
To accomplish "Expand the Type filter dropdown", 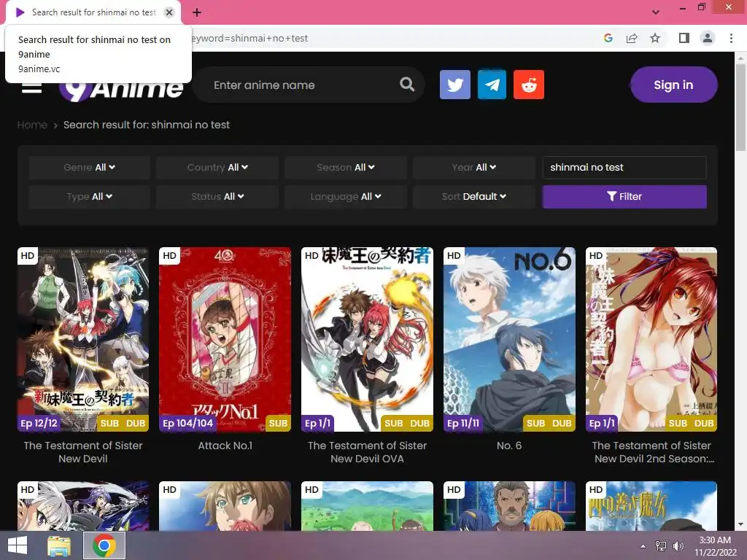I will [x=89, y=196].
